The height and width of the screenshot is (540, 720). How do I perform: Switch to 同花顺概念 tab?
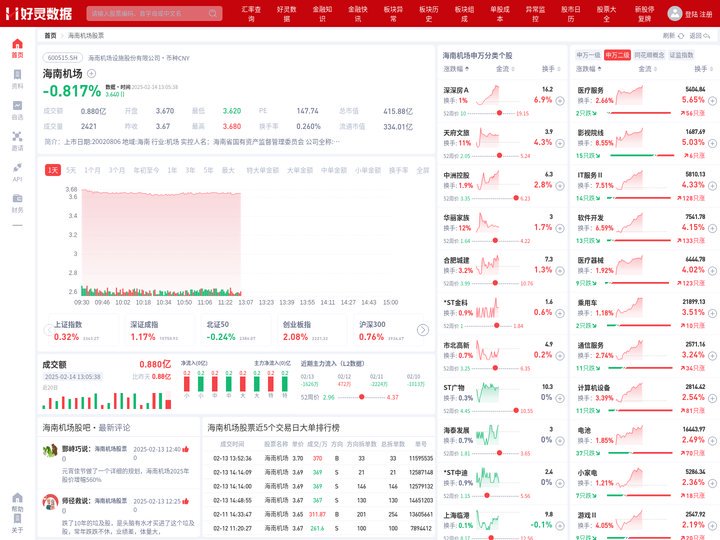pyautogui.click(x=649, y=55)
